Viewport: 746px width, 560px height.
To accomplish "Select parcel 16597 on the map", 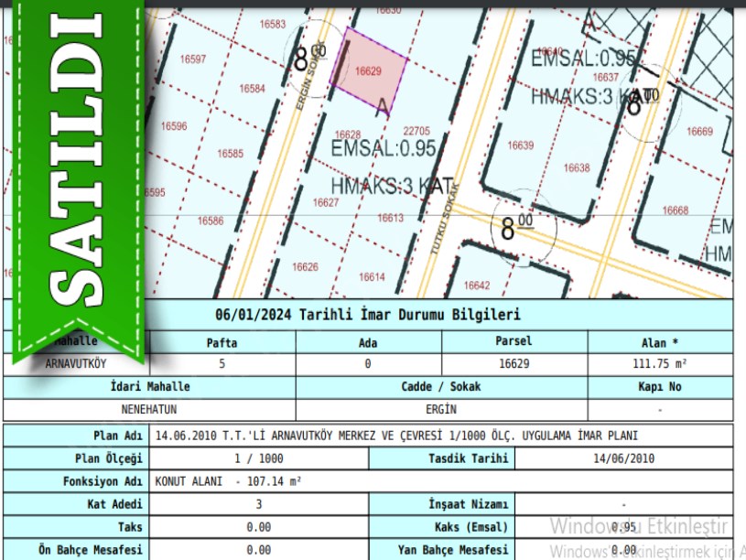I will pyautogui.click(x=192, y=59).
